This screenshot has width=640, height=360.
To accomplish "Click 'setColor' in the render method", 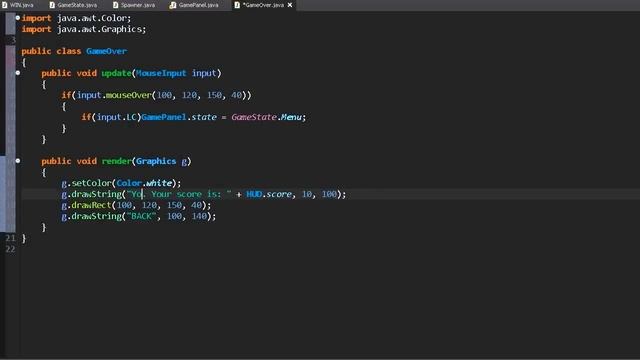I will (x=91, y=183).
